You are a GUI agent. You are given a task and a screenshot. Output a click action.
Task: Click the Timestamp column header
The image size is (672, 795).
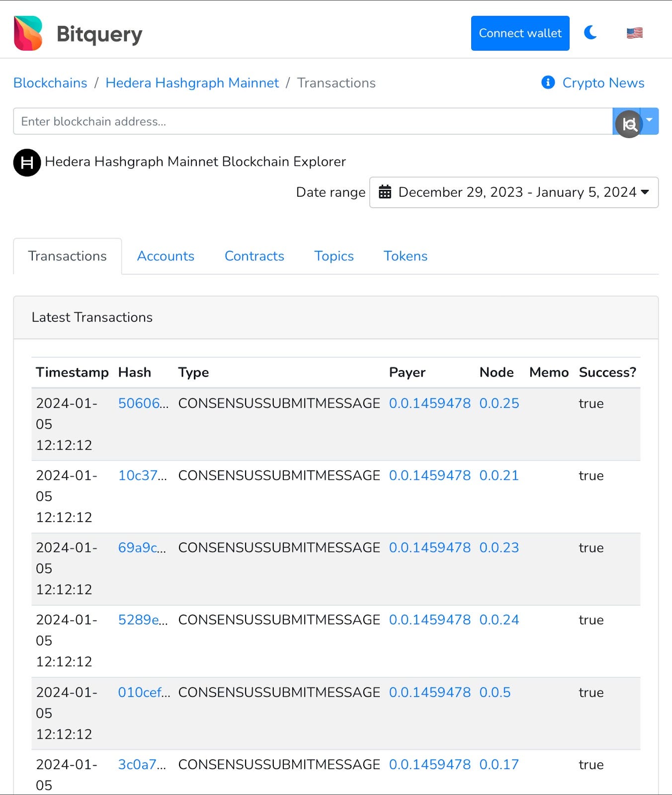[x=72, y=372]
